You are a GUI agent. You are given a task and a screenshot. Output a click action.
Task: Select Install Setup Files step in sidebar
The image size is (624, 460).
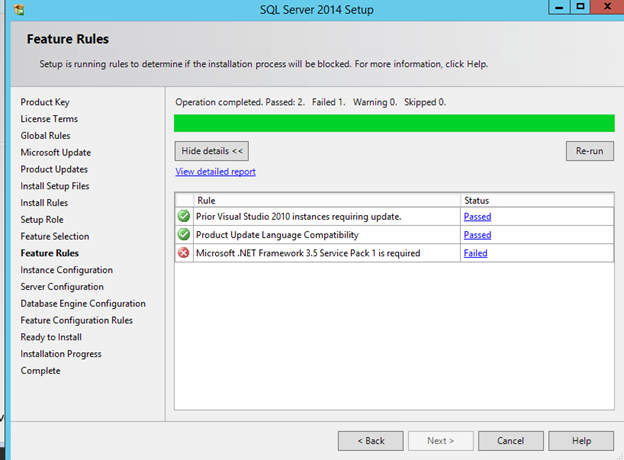(x=55, y=186)
